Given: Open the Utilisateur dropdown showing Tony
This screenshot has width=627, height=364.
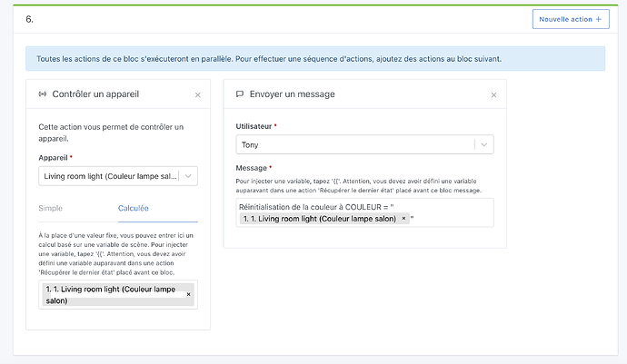Looking at the screenshot, I should tap(364, 144).
